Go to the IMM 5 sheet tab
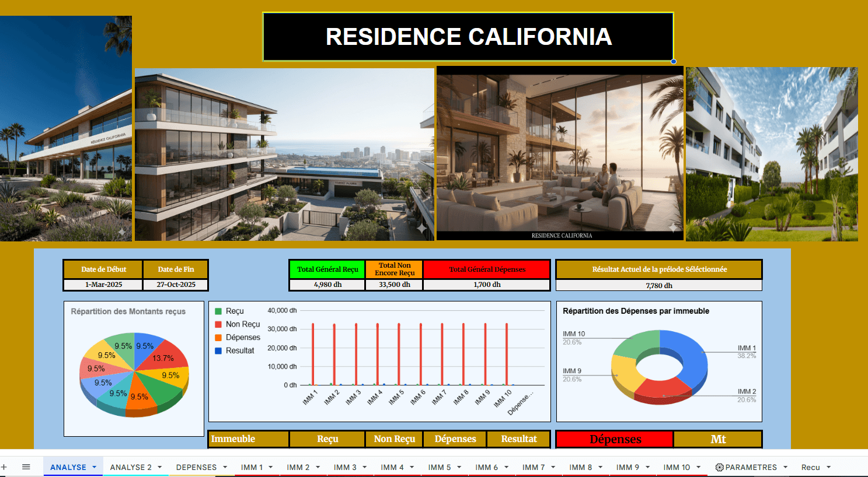868x477 pixels. pos(439,467)
